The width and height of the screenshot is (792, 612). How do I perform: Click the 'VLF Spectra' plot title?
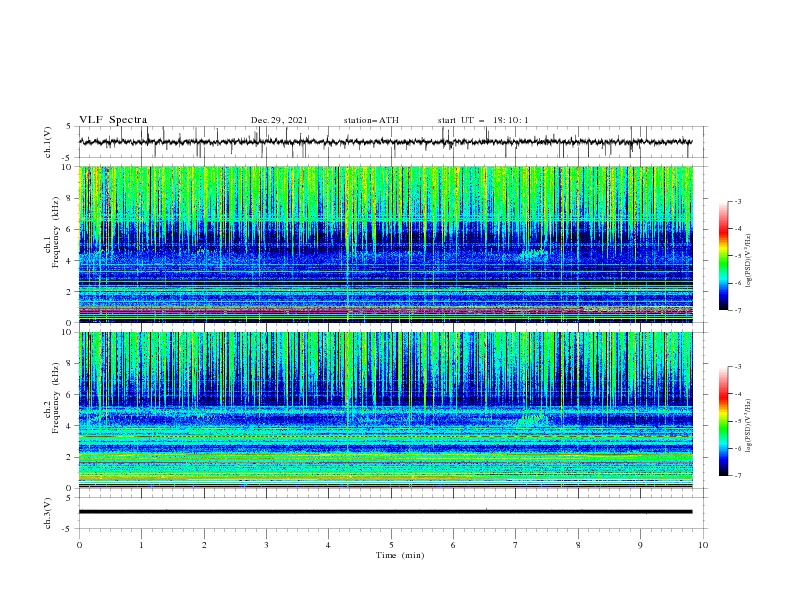(x=113, y=120)
